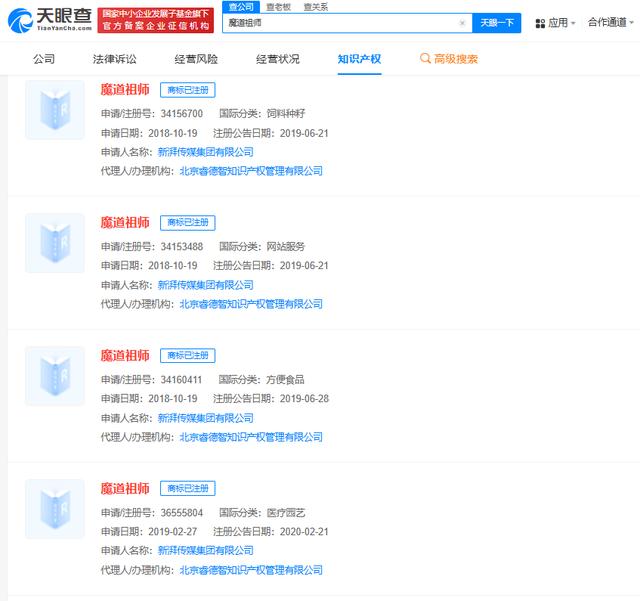Image resolution: width=640 pixels, height=601 pixels.
Task: Open the 经营状况 tab
Action: tap(277, 59)
